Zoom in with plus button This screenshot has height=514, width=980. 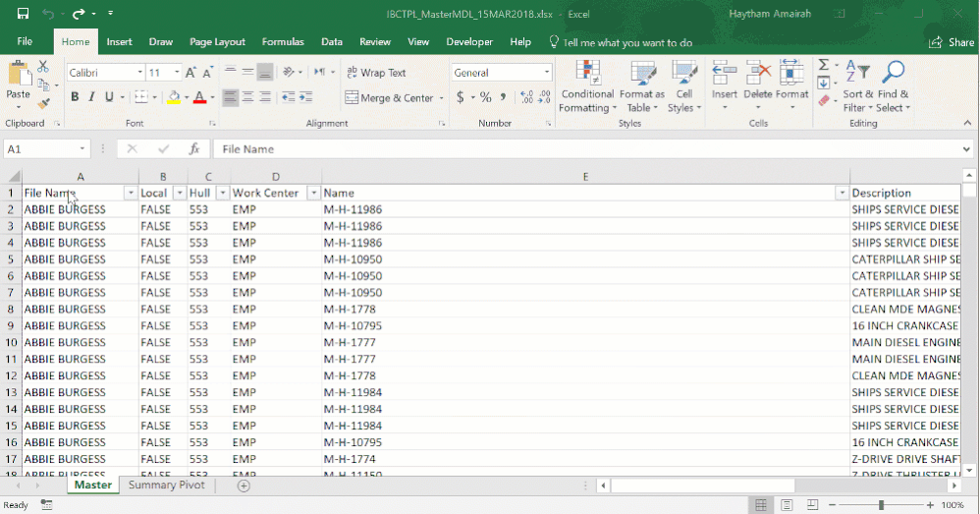tap(930, 505)
